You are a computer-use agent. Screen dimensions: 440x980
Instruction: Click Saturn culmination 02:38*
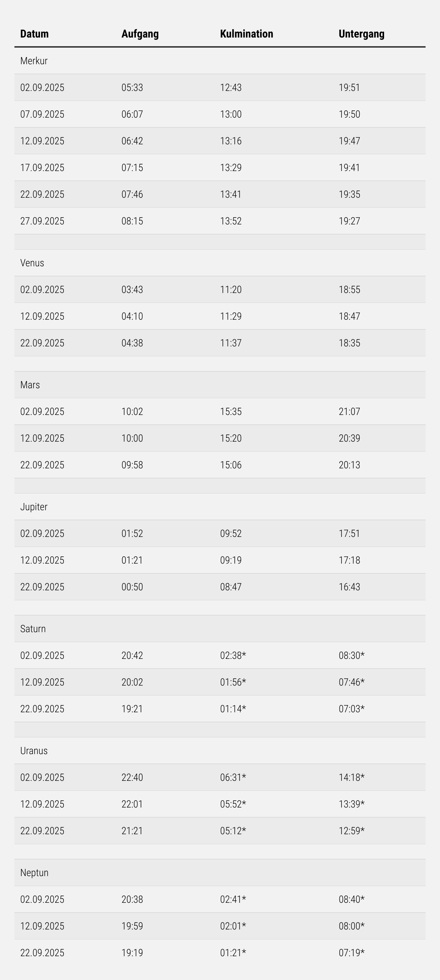coord(233,656)
